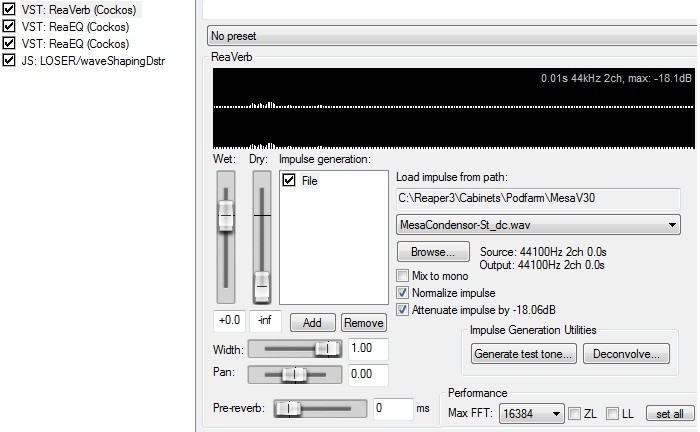The width and height of the screenshot is (700, 432).
Task: Turn off Normalize impulse
Action: 402,293
